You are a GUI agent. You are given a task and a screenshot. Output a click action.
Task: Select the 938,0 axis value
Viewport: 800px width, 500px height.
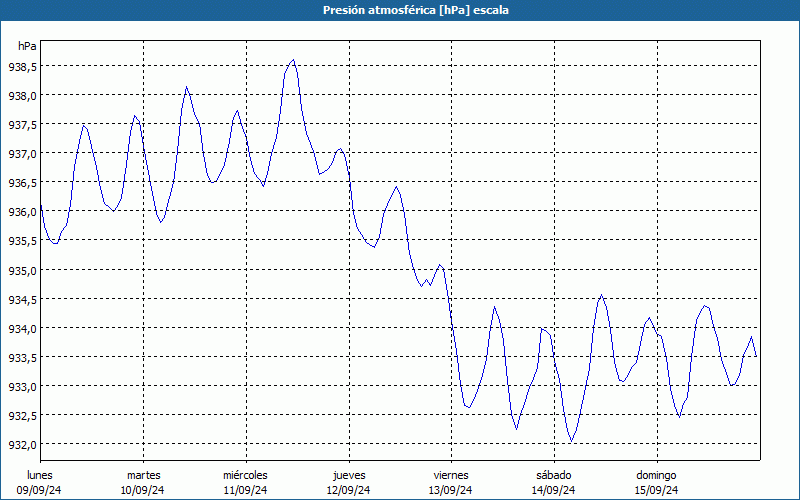pyautogui.click(x=22, y=95)
